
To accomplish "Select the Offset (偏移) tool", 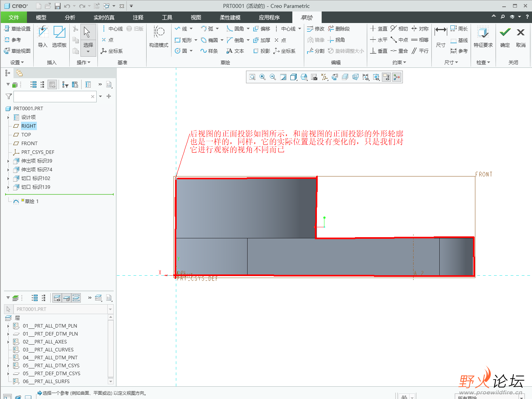I will [x=262, y=29].
